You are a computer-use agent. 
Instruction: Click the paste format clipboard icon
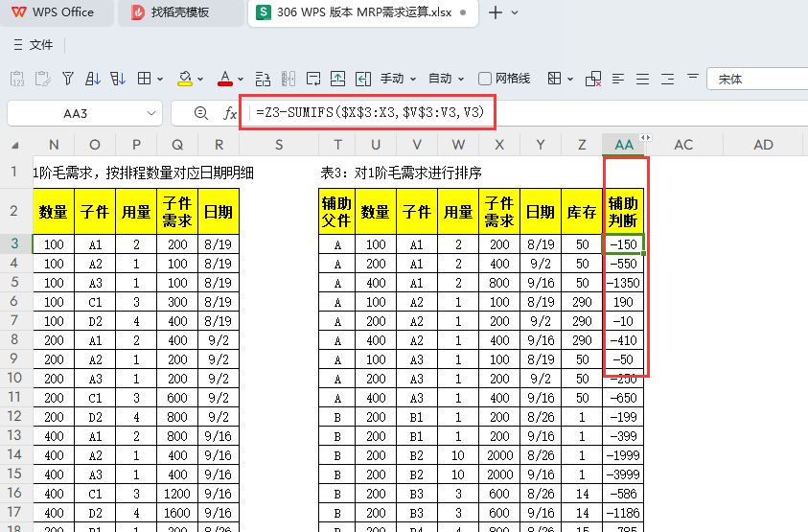42,79
